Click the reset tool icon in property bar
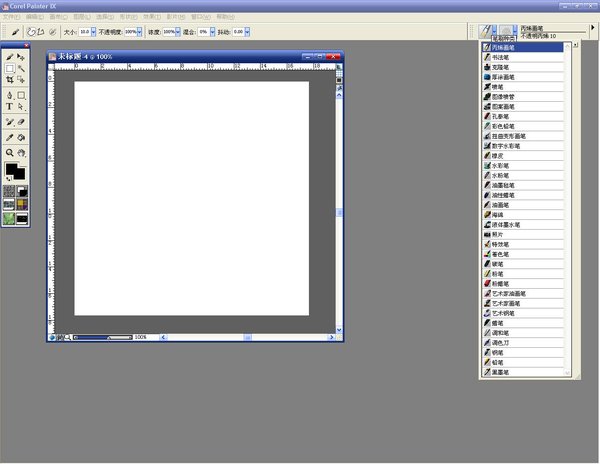Image resolution: width=600 pixels, height=464 pixels. (x=53, y=32)
